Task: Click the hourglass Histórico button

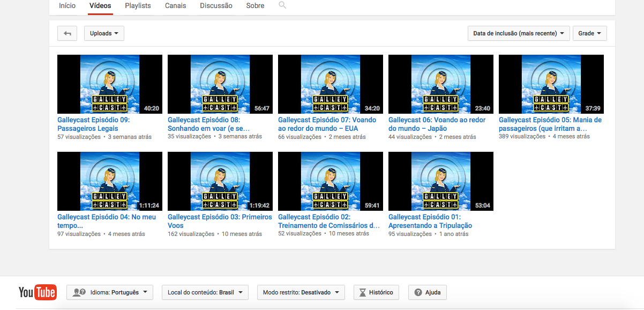Action: [x=376, y=292]
